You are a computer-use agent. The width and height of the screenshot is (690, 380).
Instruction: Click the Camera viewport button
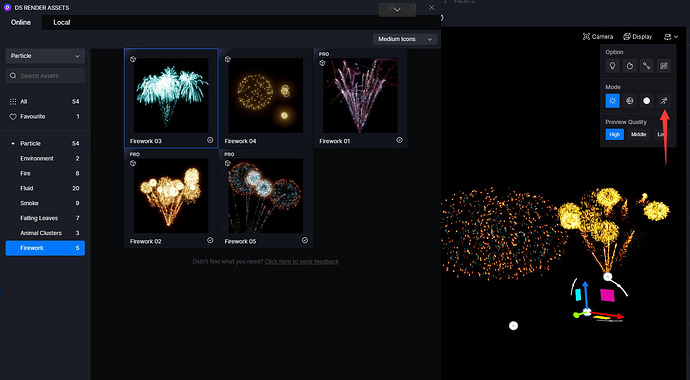598,37
